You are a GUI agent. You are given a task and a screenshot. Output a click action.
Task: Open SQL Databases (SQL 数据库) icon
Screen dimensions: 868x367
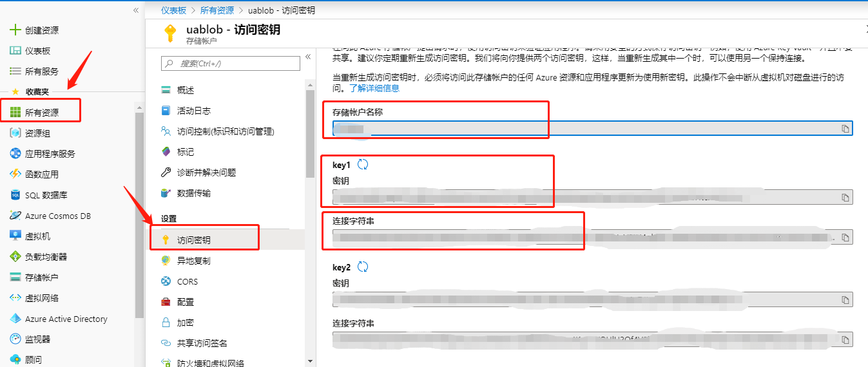pos(15,195)
